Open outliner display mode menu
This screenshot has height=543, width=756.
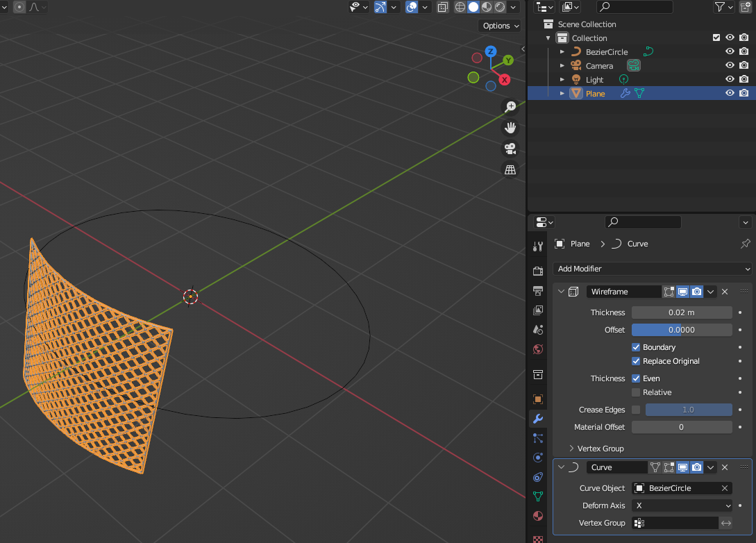(544, 7)
